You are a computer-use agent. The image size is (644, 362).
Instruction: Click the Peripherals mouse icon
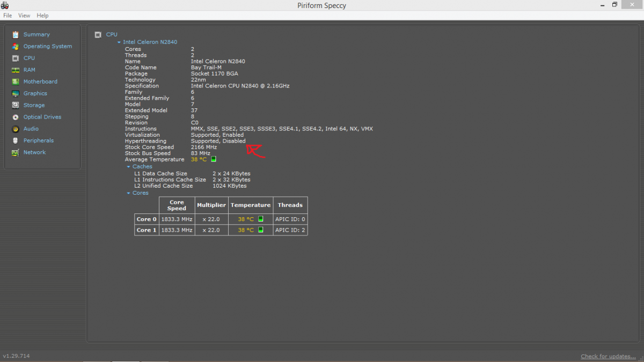(15, 141)
